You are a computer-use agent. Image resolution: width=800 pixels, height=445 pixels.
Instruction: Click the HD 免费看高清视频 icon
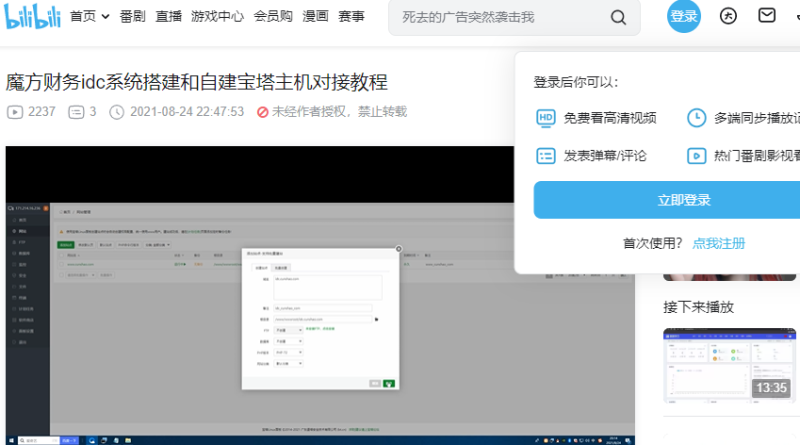545,118
